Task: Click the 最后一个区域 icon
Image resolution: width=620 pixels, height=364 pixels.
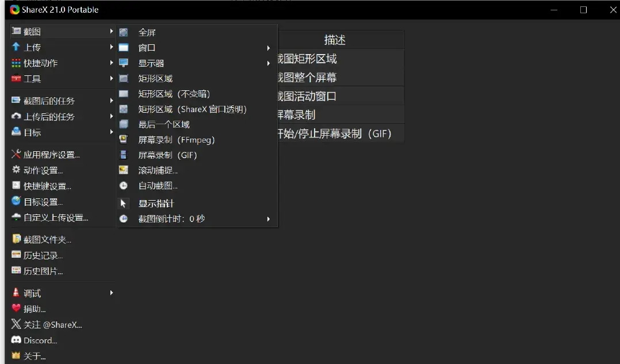Action: [123, 124]
